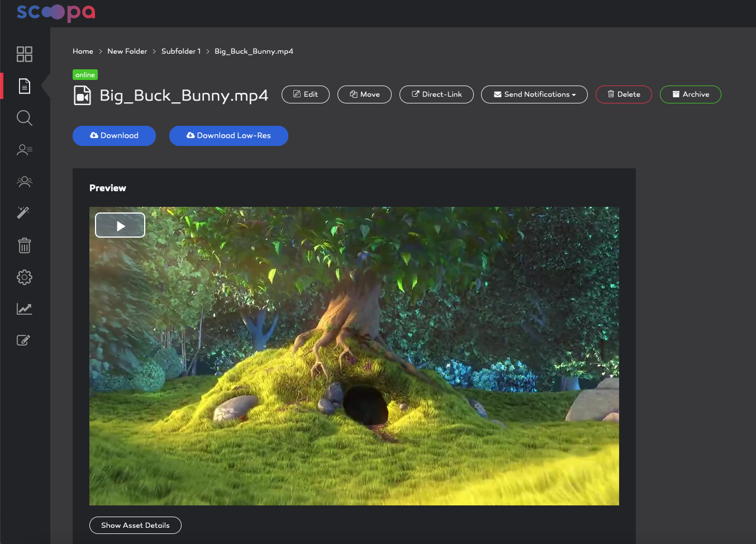Click the video preview thumbnail image
The height and width of the screenshot is (544, 756).
tap(354, 356)
